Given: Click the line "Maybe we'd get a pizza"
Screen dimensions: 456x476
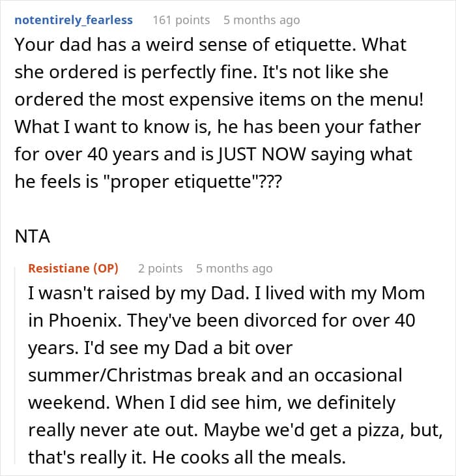Looking at the screenshot, I should (x=236, y=430).
